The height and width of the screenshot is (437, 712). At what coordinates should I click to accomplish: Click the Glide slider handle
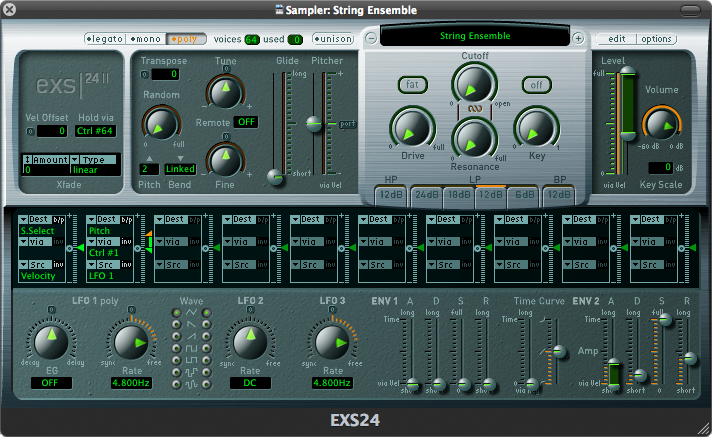coord(275,176)
